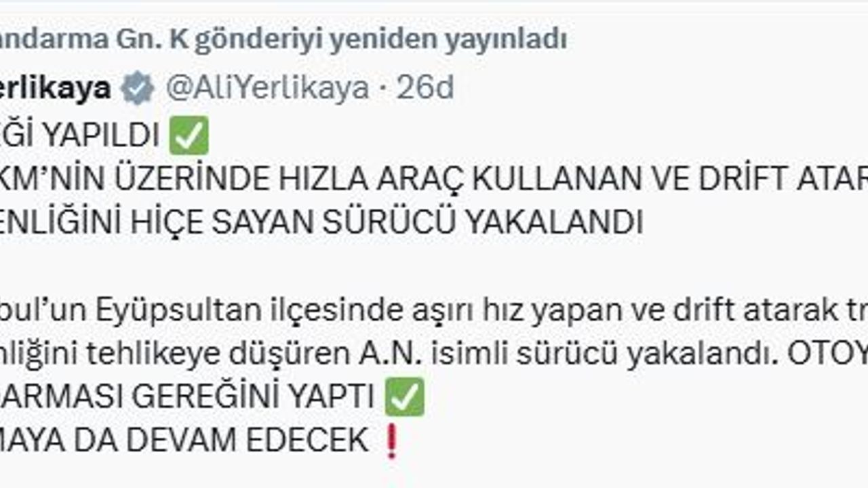Open the 'andarma Gn. K' reposter account name

click(x=93, y=40)
